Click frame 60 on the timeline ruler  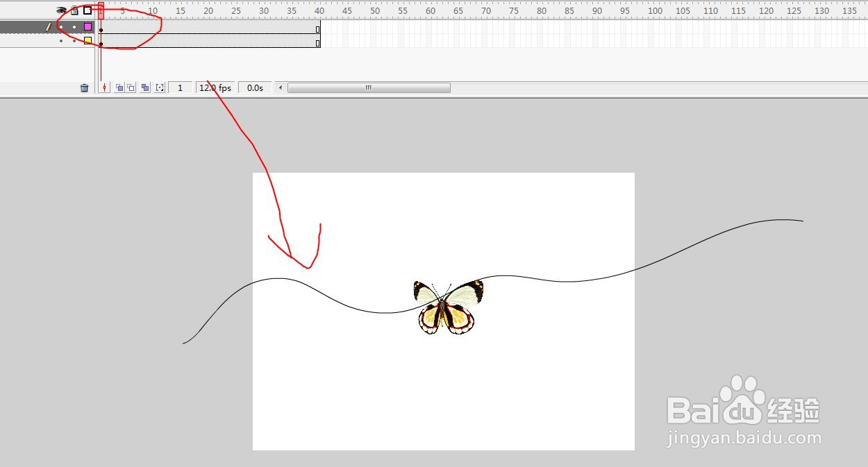click(429, 10)
